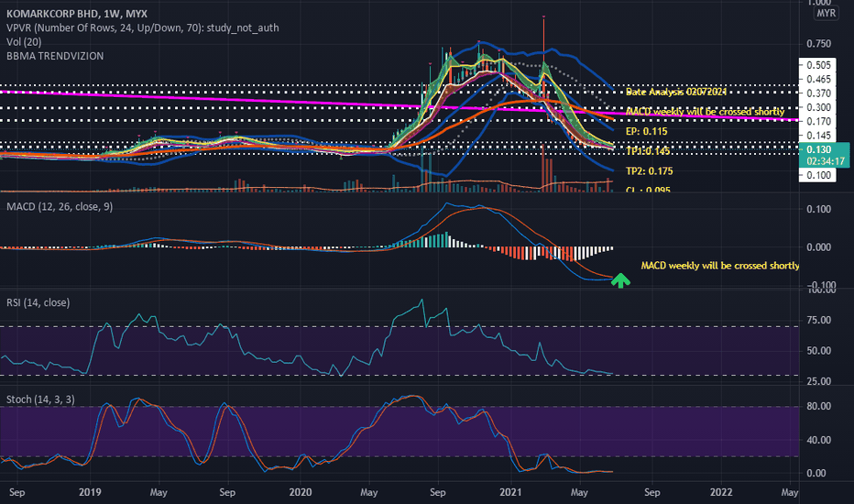This screenshot has height=504, width=854.
Task: Click the 0.145 boxed price level label
Action: coord(817,136)
